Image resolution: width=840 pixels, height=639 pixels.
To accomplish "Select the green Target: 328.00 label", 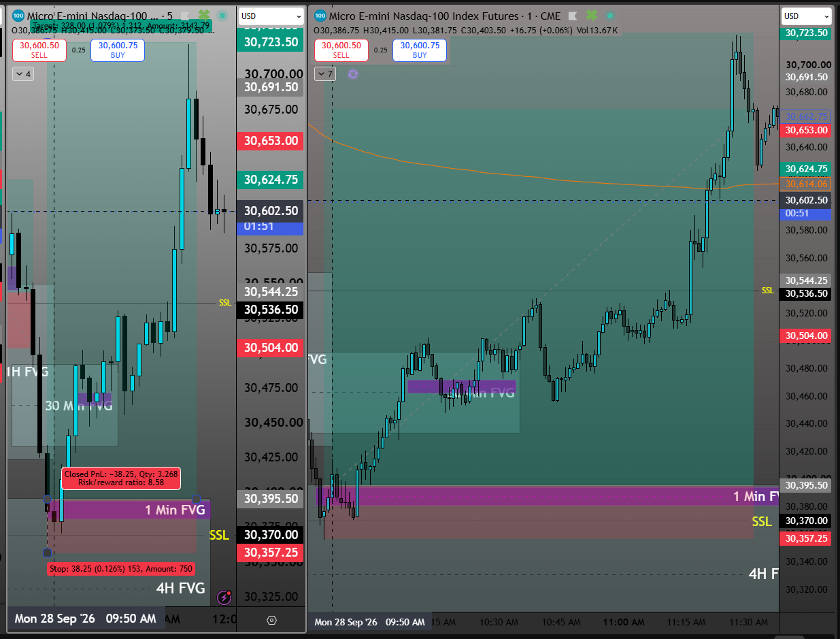I will [x=121, y=26].
